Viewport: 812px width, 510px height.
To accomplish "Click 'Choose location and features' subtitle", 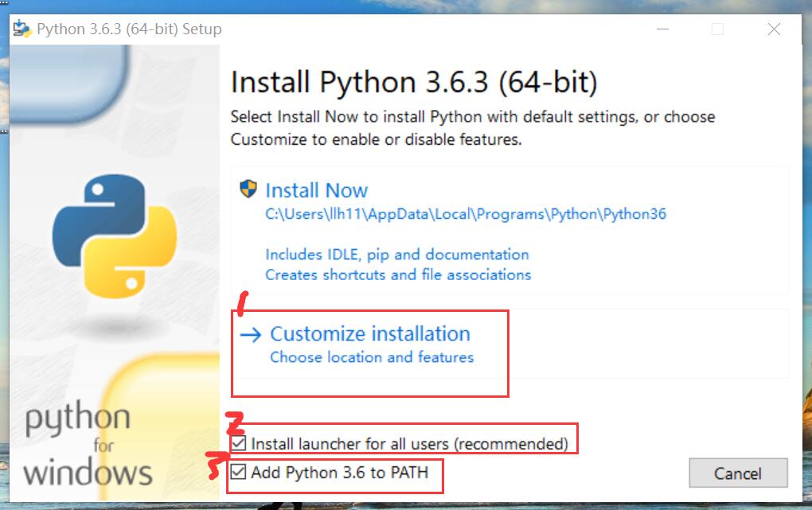I will tap(372, 356).
